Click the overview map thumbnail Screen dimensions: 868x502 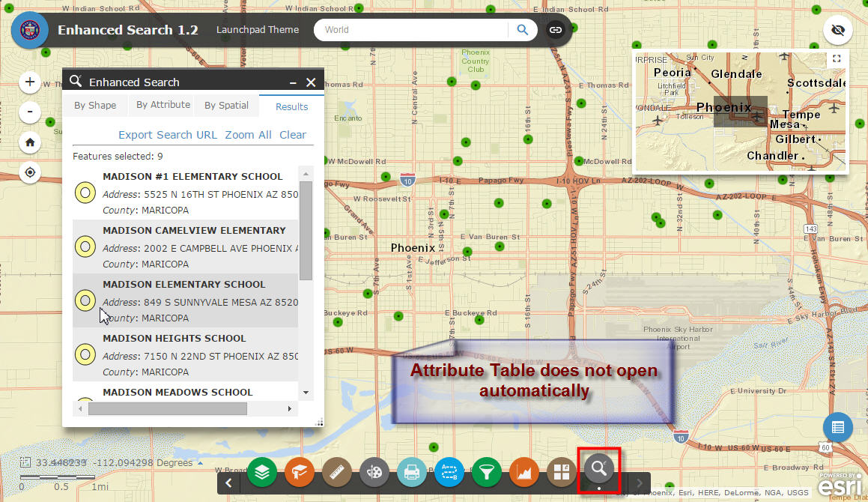[740, 112]
